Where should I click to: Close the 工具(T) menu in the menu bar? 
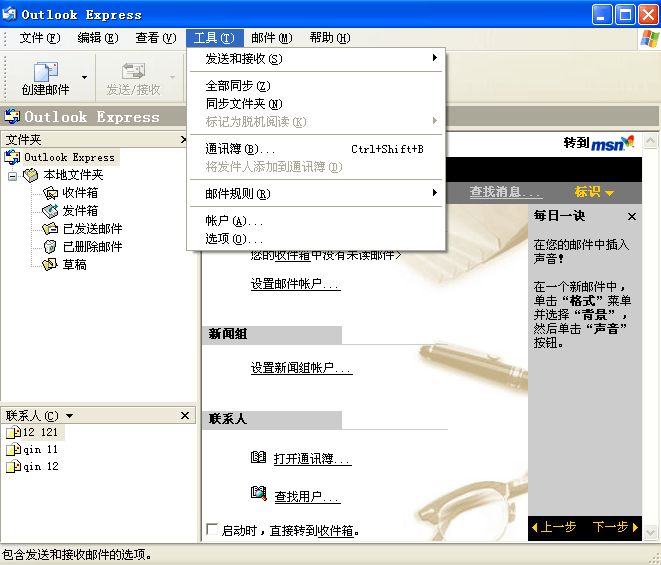(x=215, y=38)
